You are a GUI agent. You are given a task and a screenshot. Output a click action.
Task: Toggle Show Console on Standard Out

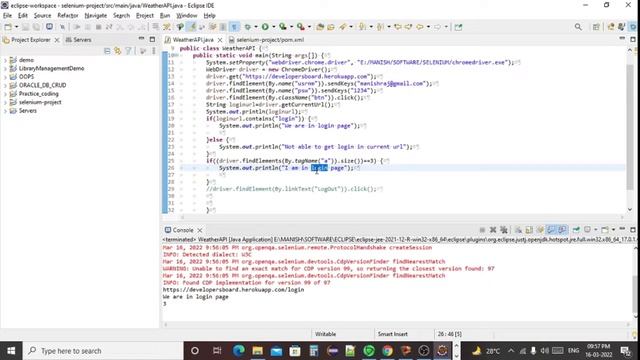point(551,230)
